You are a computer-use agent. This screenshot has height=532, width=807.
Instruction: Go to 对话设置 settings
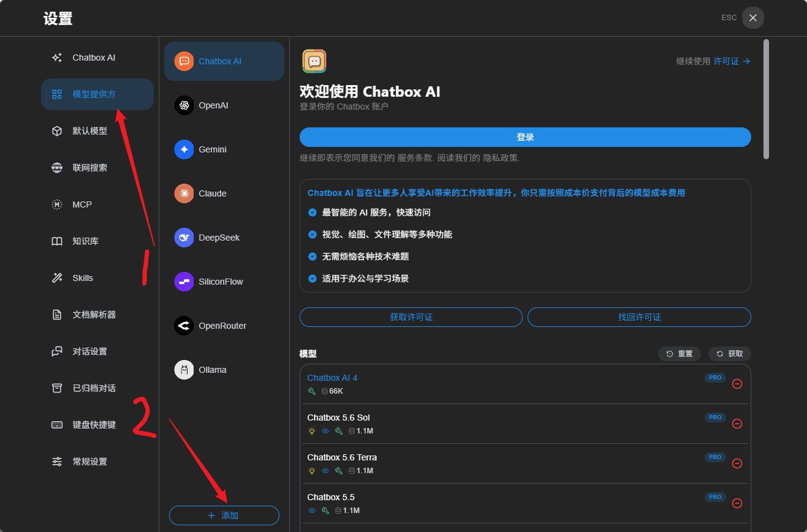[x=97, y=351]
